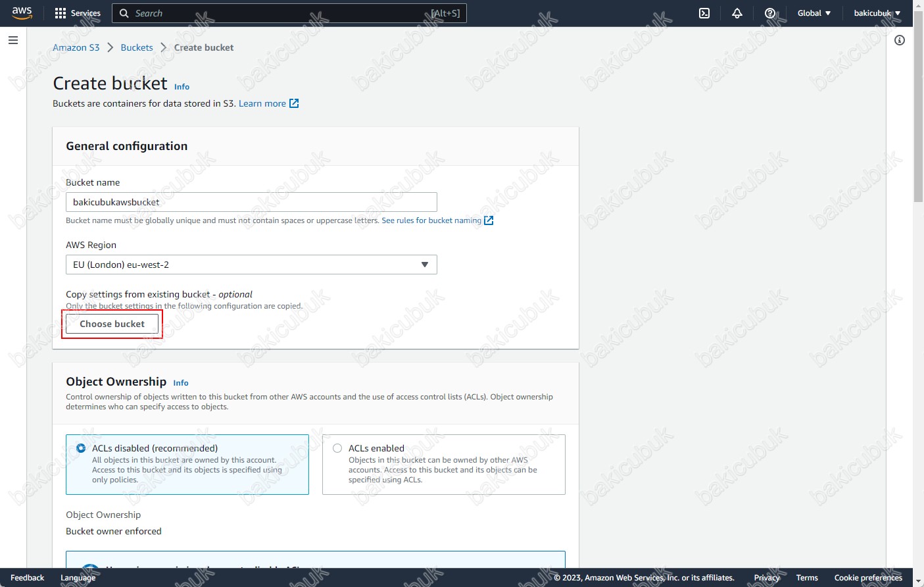Open the Terms footer link
Screen dimensions: 924x587
point(807,578)
